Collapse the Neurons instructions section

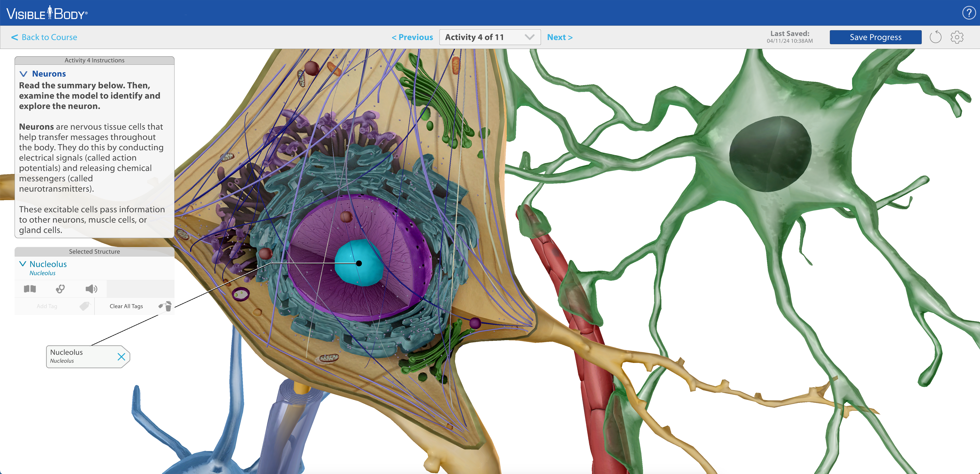(24, 74)
